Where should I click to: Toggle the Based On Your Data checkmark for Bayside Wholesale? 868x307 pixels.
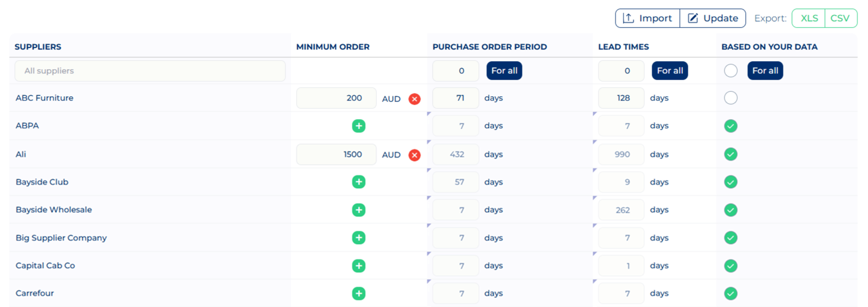(x=731, y=209)
